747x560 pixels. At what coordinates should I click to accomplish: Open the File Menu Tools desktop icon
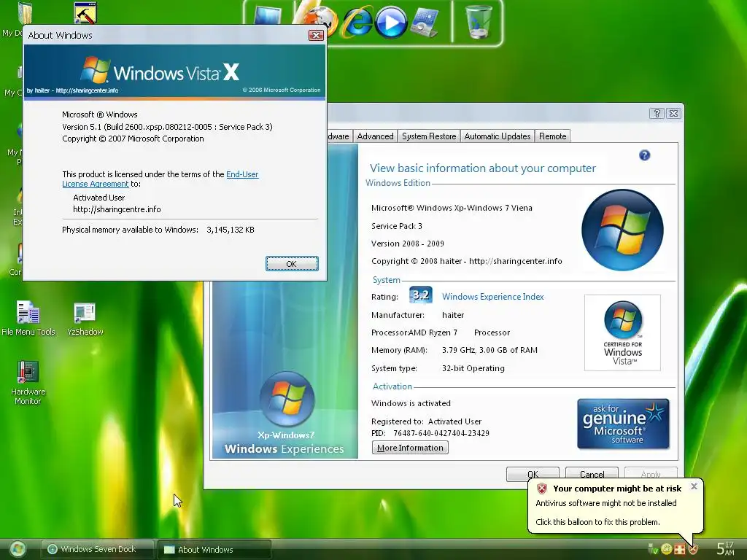click(28, 318)
